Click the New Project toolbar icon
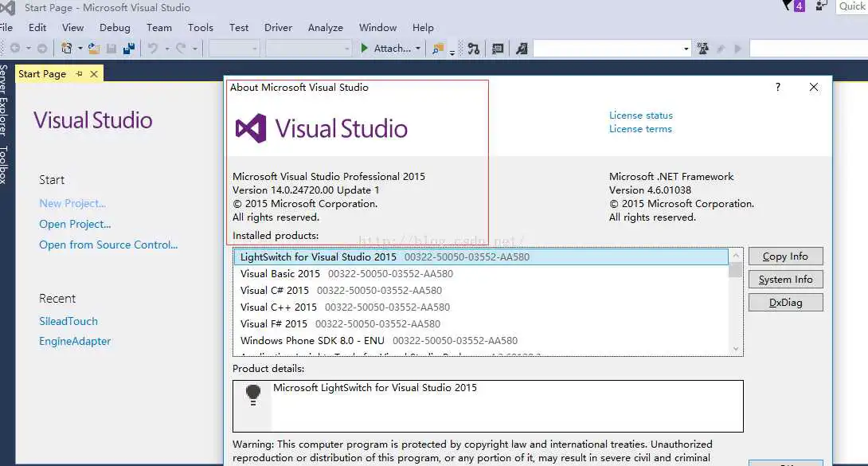Image resolution: width=868 pixels, height=466 pixels. click(67, 49)
